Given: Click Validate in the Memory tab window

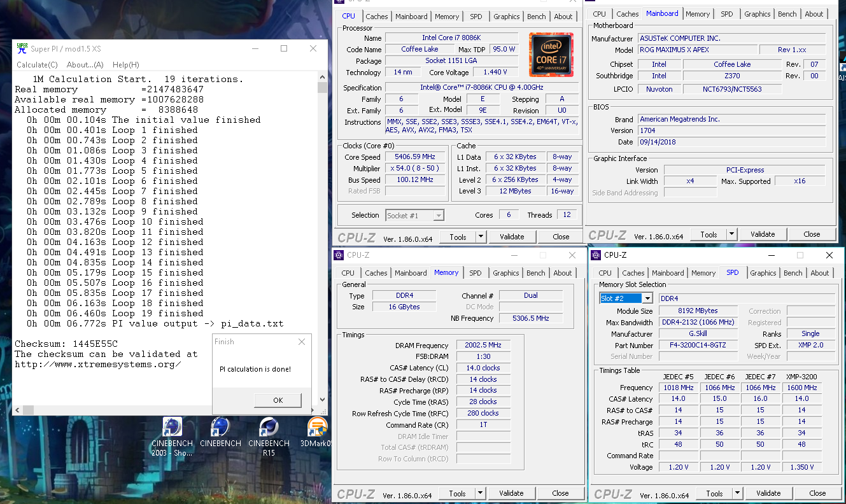Looking at the screenshot, I should point(511,493).
